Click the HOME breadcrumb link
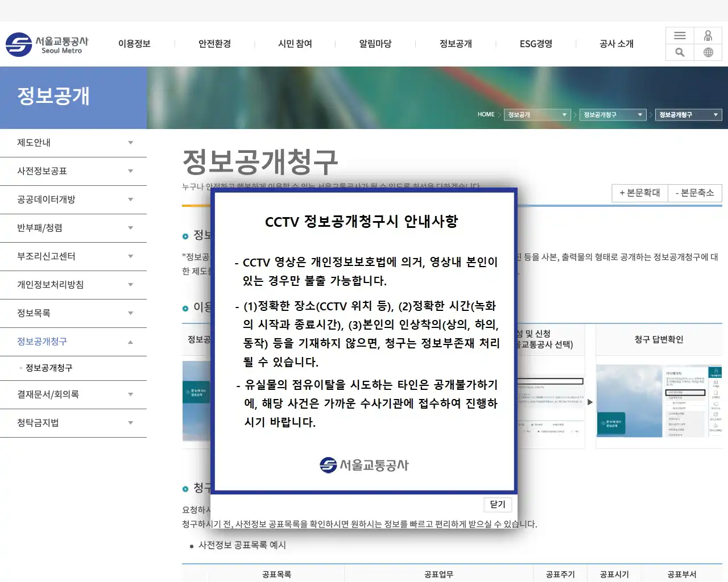The image size is (728, 582). pos(486,114)
